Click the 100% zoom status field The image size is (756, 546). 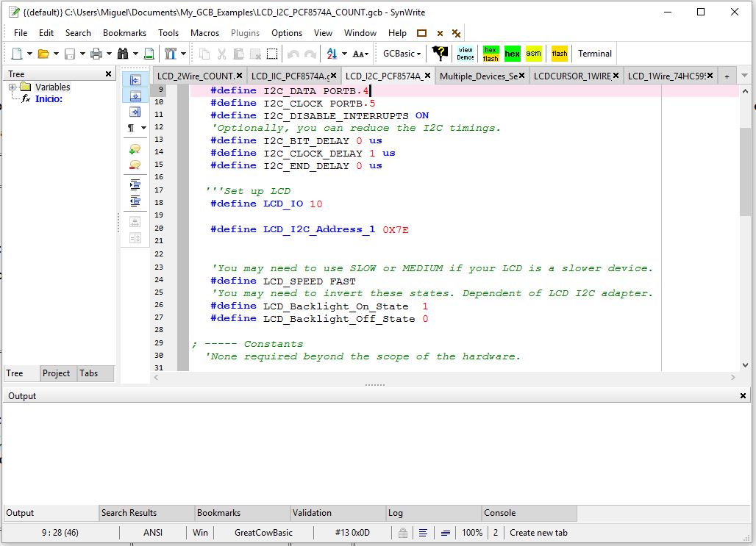point(472,533)
